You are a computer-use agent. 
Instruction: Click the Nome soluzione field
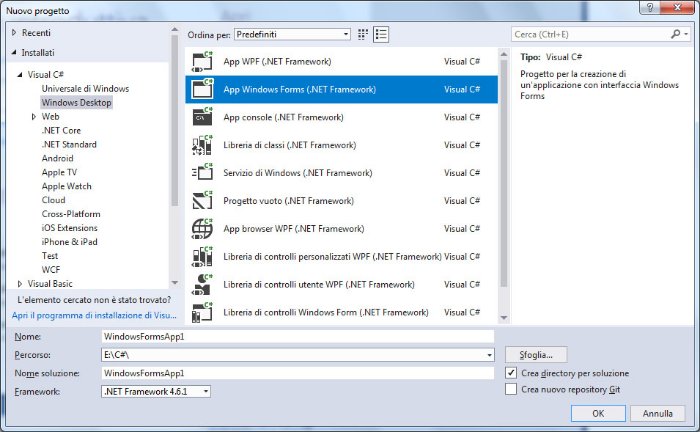(x=298, y=373)
